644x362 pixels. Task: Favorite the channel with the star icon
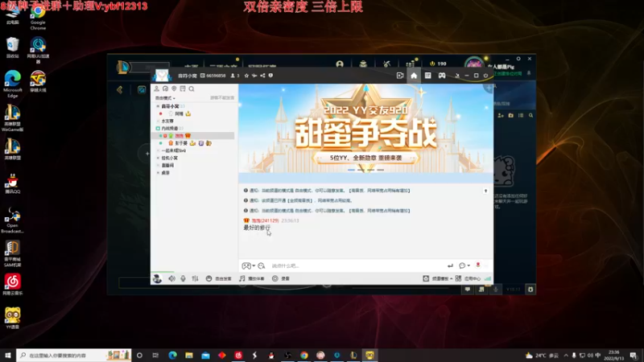point(246,76)
